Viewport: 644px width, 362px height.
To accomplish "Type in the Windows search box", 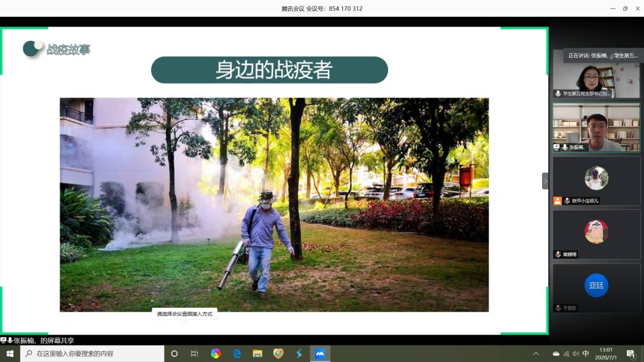I will pyautogui.click(x=94, y=354).
